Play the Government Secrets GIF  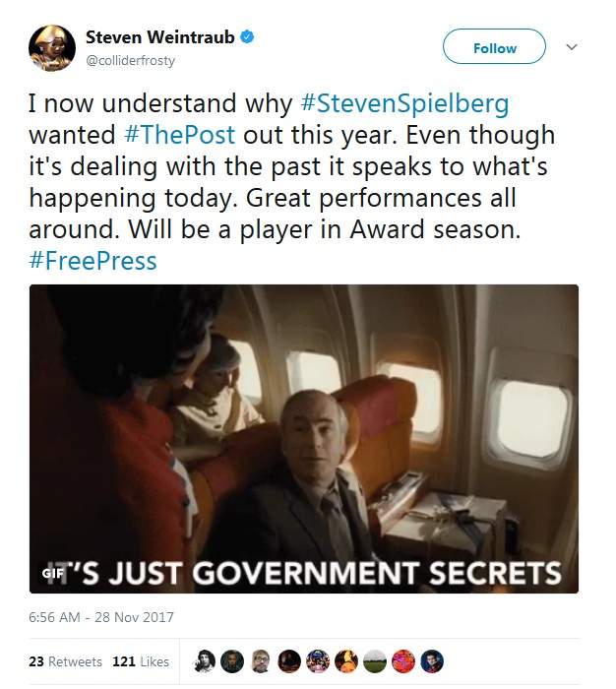tap(304, 439)
